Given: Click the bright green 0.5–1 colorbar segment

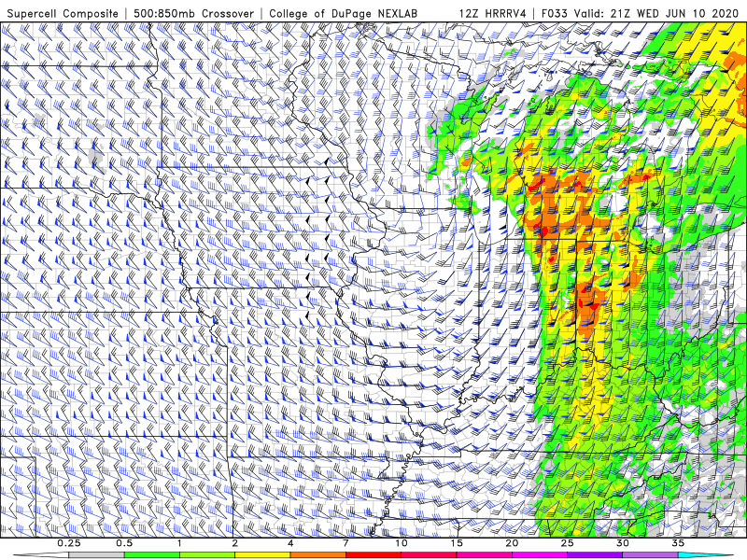Looking at the screenshot, I should click(152, 555).
